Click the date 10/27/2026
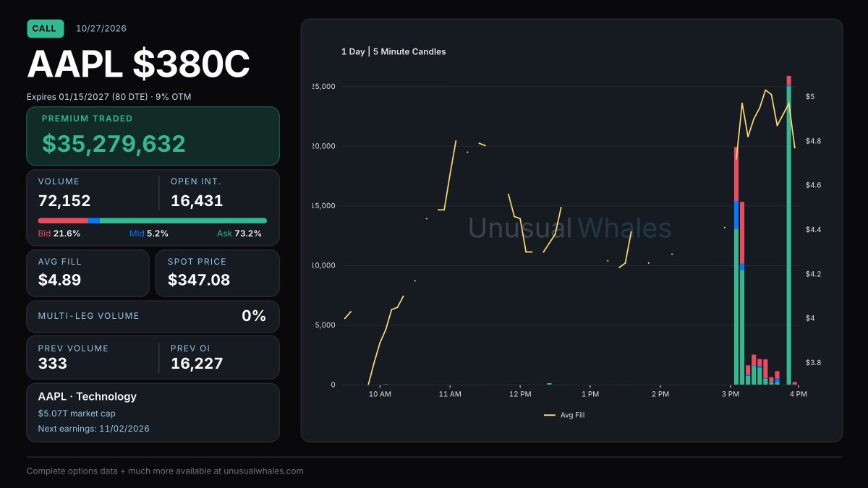The height and width of the screenshot is (488, 868). (x=101, y=29)
